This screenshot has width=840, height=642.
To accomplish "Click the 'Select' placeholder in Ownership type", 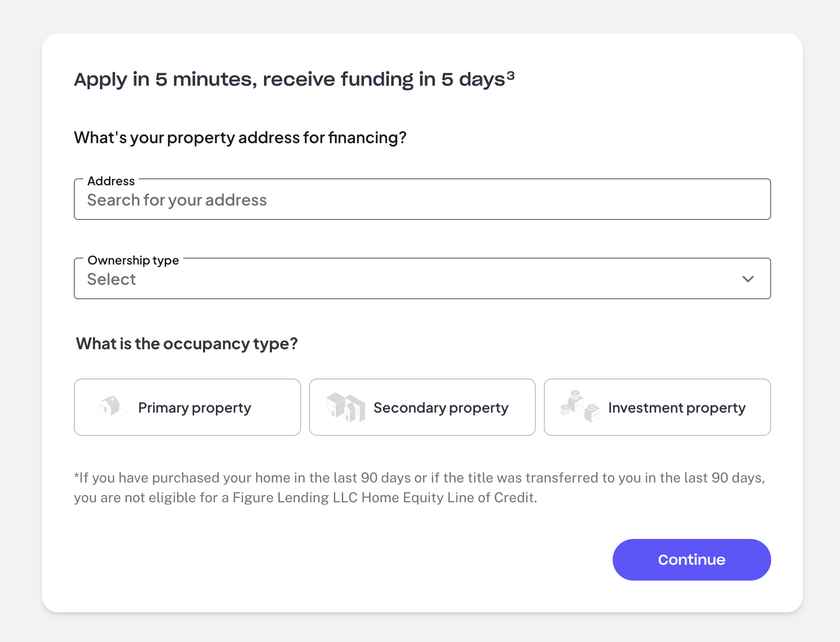I will coord(111,279).
